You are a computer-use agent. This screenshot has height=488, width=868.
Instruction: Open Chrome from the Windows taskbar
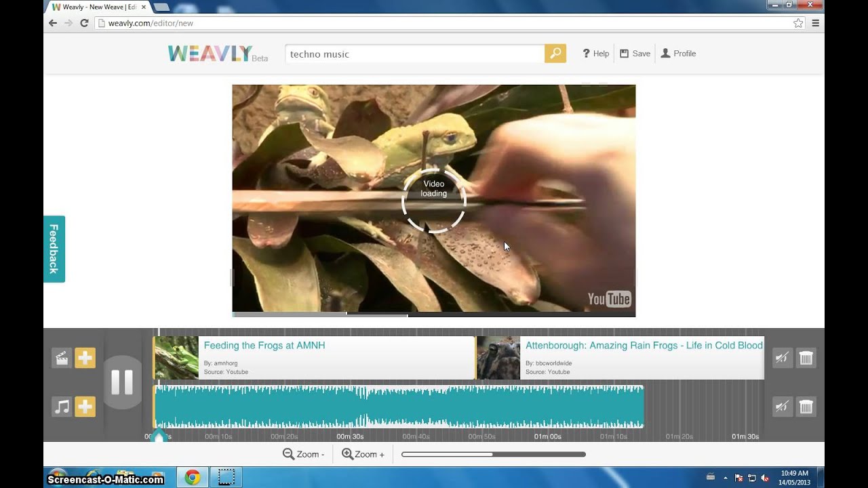tap(193, 478)
